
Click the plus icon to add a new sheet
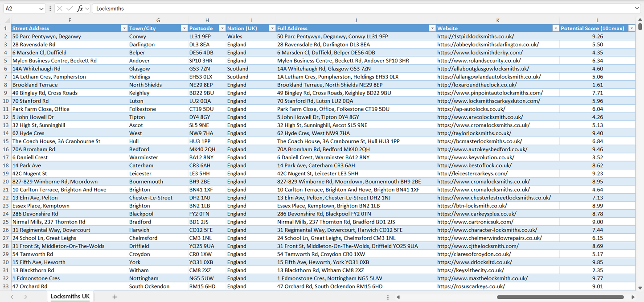coord(115,297)
